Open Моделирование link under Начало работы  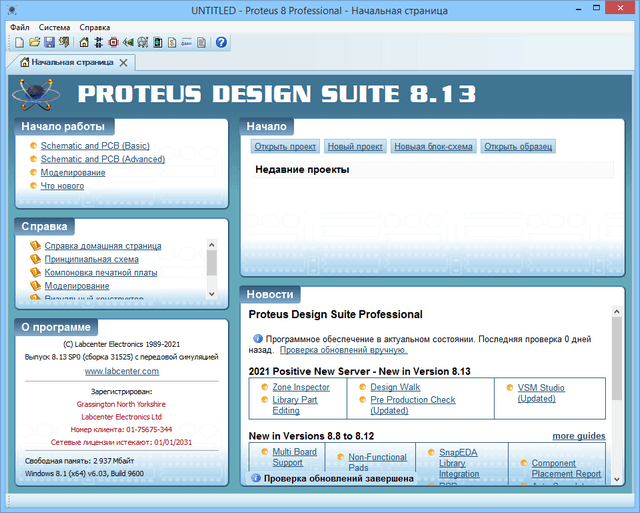coord(73,173)
